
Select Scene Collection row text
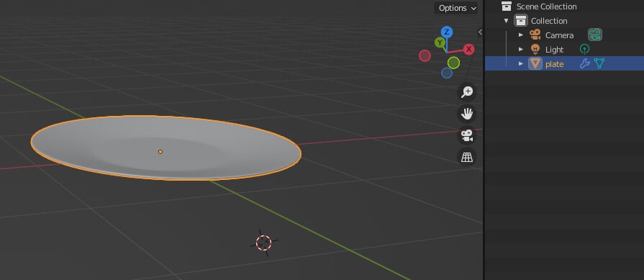546,6
